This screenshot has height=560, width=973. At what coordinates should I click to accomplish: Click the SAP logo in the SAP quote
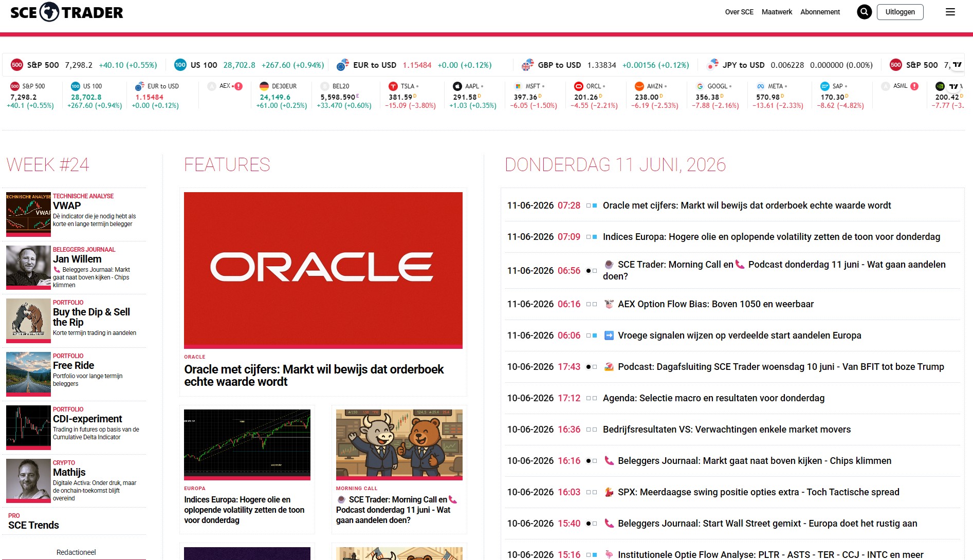tap(825, 86)
